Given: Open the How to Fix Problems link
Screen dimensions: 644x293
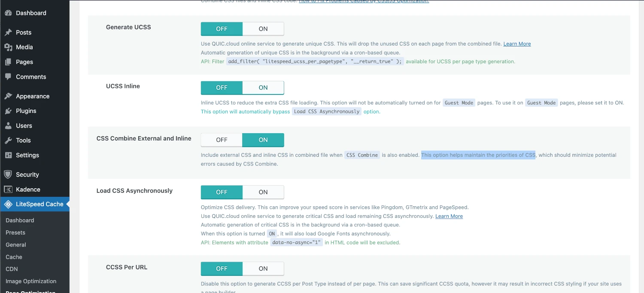Looking at the screenshot, I should point(364,1).
